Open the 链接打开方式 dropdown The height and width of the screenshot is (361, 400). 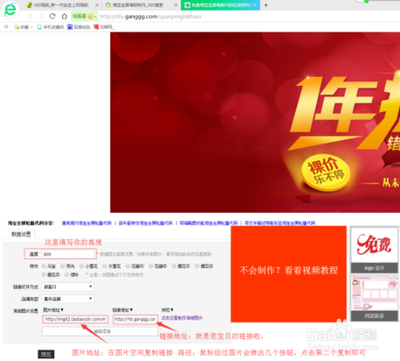(x=68, y=287)
